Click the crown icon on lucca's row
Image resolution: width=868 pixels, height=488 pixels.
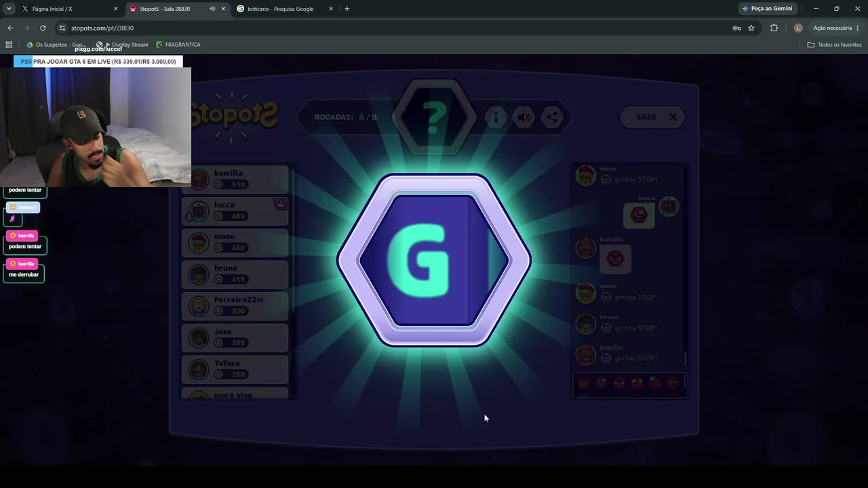[280, 204]
